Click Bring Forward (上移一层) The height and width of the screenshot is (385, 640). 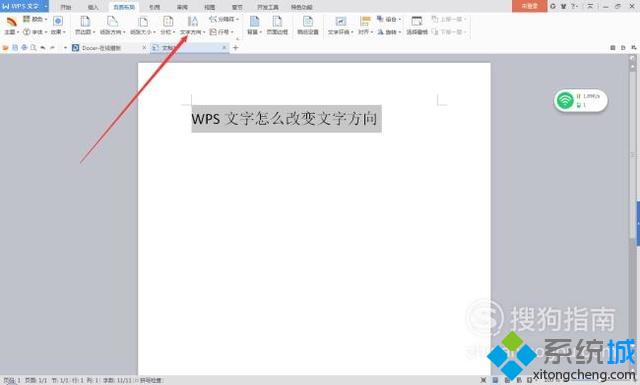point(449,19)
